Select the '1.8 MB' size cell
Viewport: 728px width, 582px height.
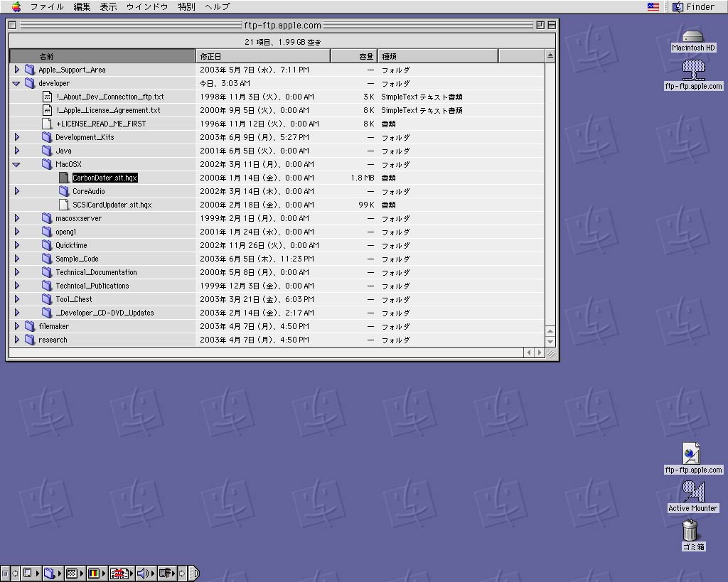363,178
